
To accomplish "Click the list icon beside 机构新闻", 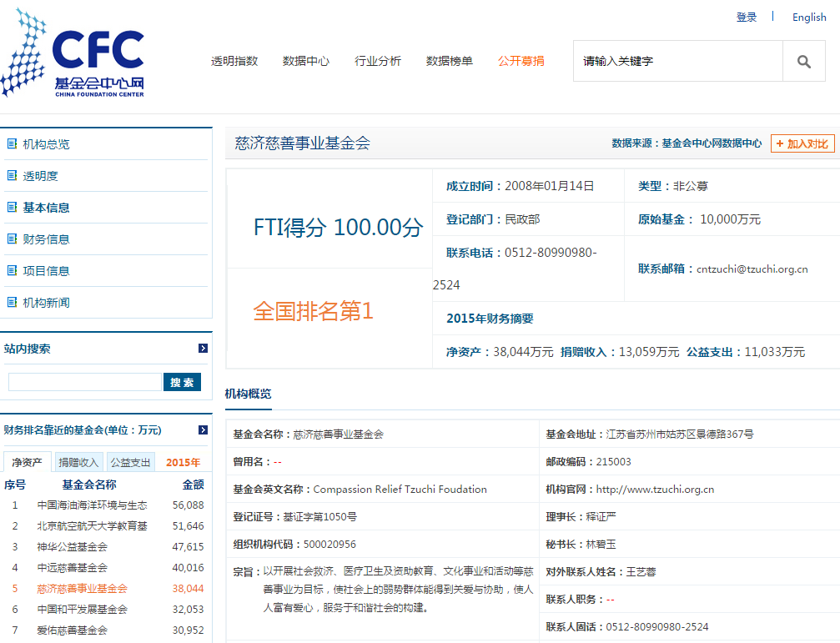I will click(12, 303).
